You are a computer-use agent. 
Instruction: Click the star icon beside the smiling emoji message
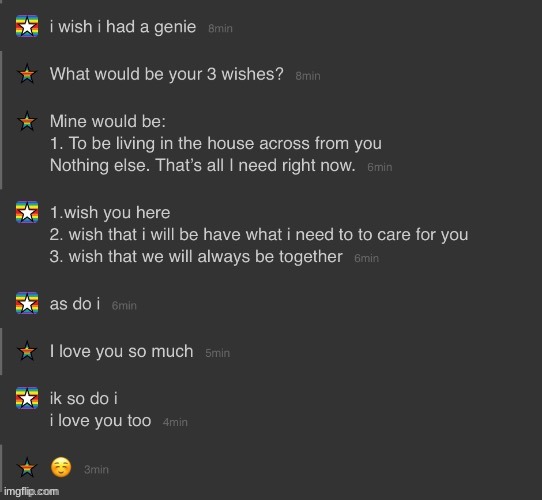click(x=27, y=467)
